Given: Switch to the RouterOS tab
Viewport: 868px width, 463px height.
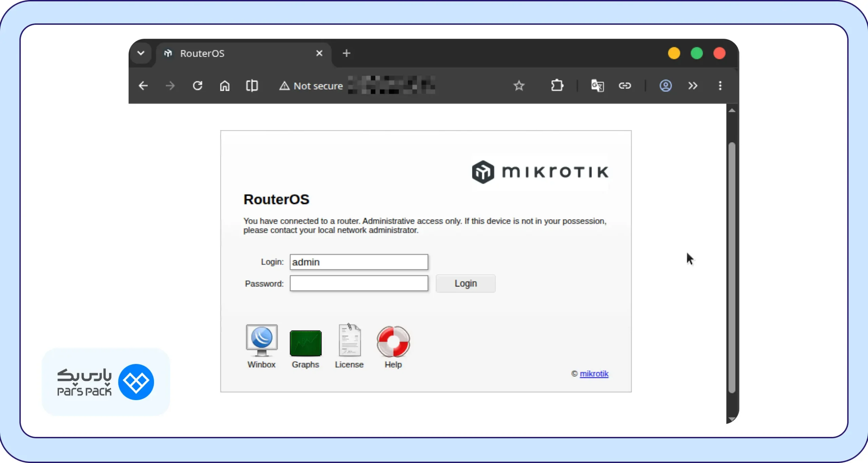Looking at the screenshot, I should tap(243, 54).
